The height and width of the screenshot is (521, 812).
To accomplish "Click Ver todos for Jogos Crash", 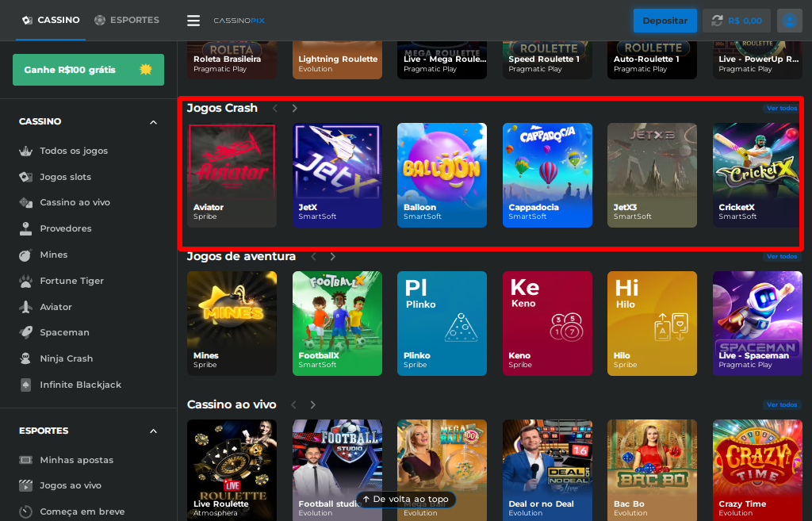I will click(782, 108).
